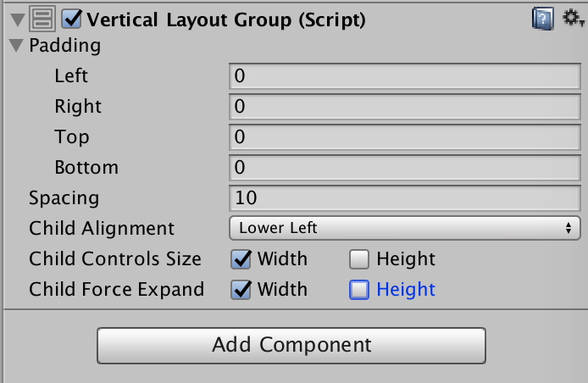Click the Add Component button
This screenshot has height=383, width=588.
pos(291,345)
